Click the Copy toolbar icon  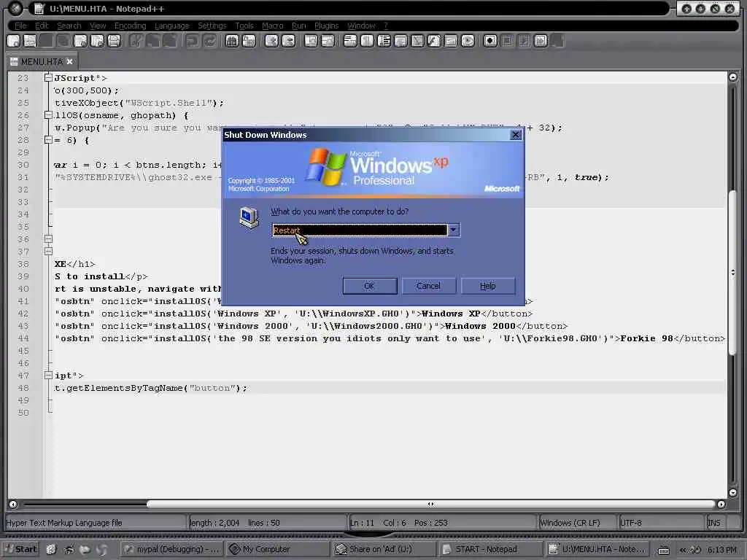click(x=153, y=41)
